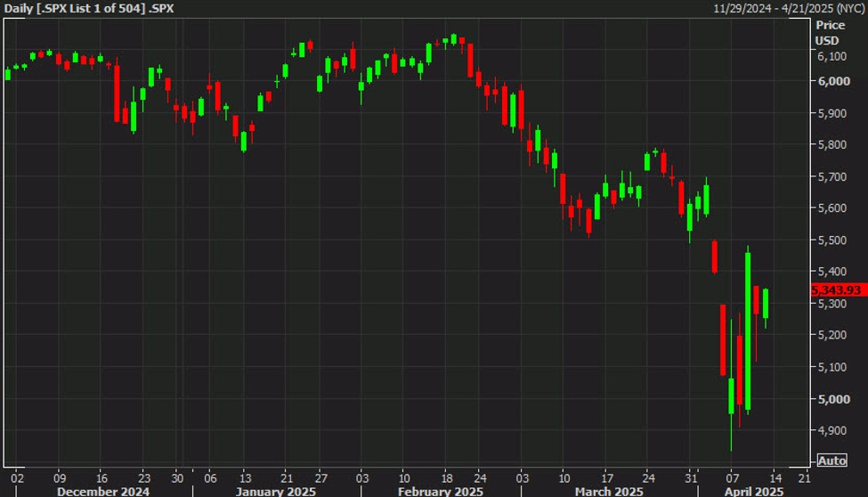Open the date range 11/29/2024 - 4/21/2025 selector
The height and width of the screenshot is (497, 868).
tap(788, 8)
